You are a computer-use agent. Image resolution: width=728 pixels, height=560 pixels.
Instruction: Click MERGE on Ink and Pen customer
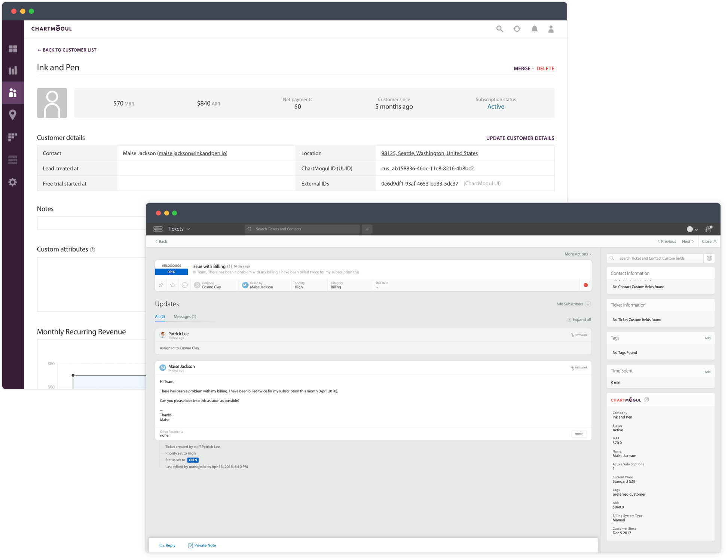(522, 68)
